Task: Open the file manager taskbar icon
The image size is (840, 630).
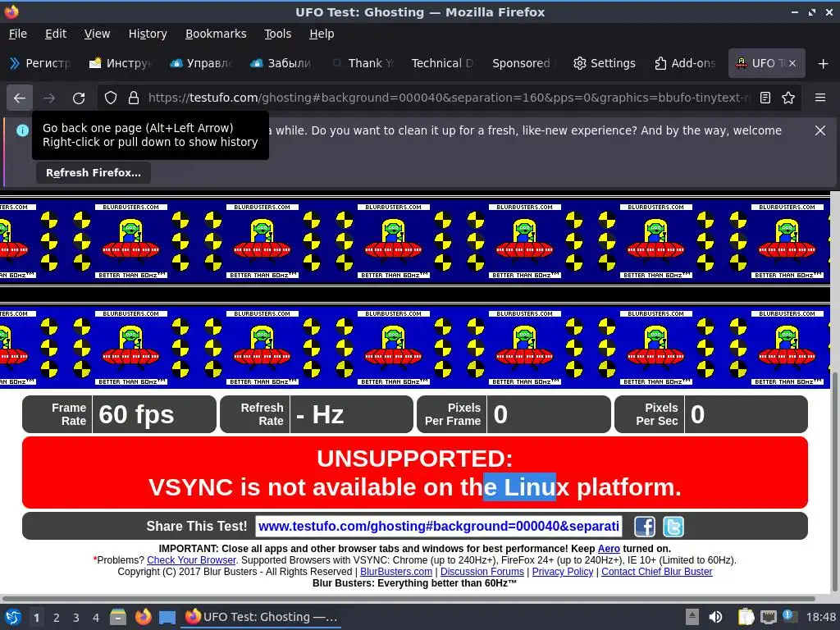Action: (x=118, y=617)
